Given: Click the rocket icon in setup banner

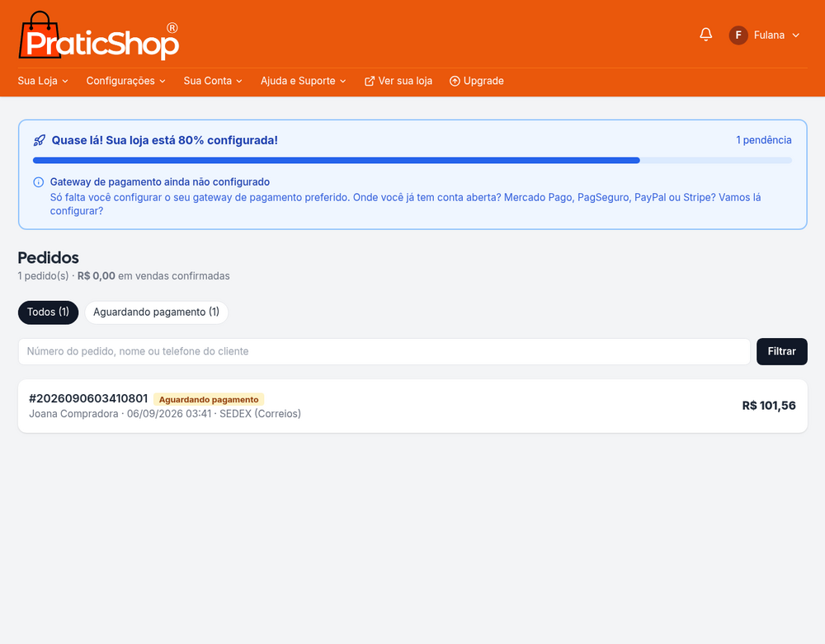Looking at the screenshot, I should pyautogui.click(x=39, y=140).
